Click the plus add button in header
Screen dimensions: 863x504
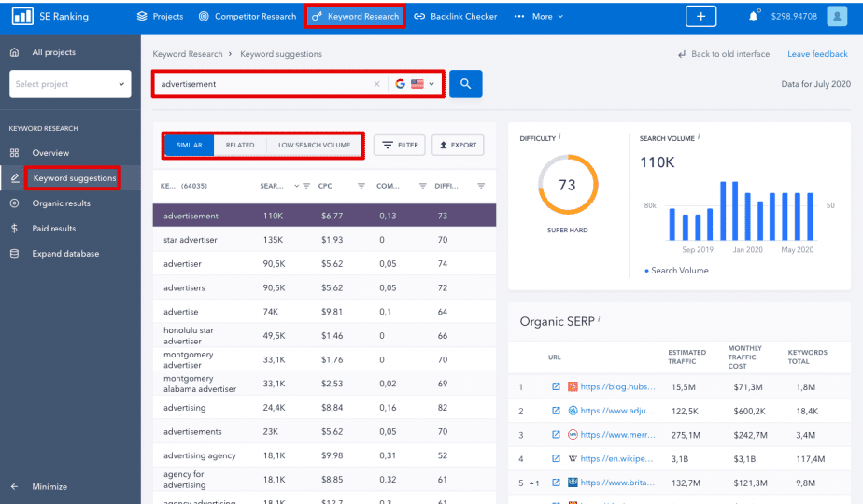pos(700,16)
